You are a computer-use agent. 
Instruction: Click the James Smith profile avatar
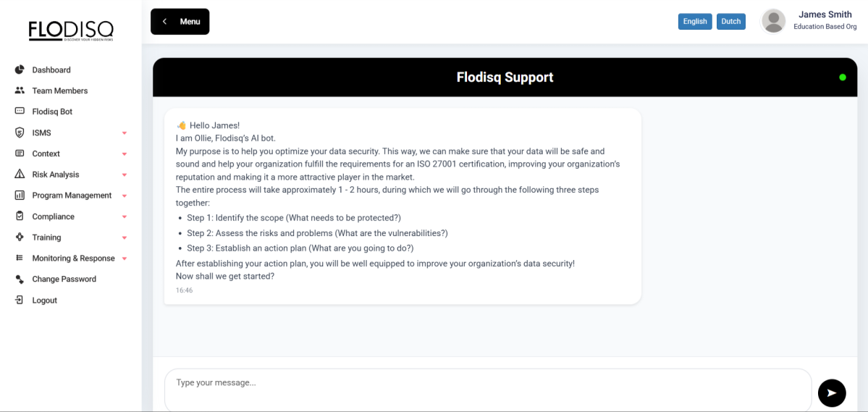(773, 21)
